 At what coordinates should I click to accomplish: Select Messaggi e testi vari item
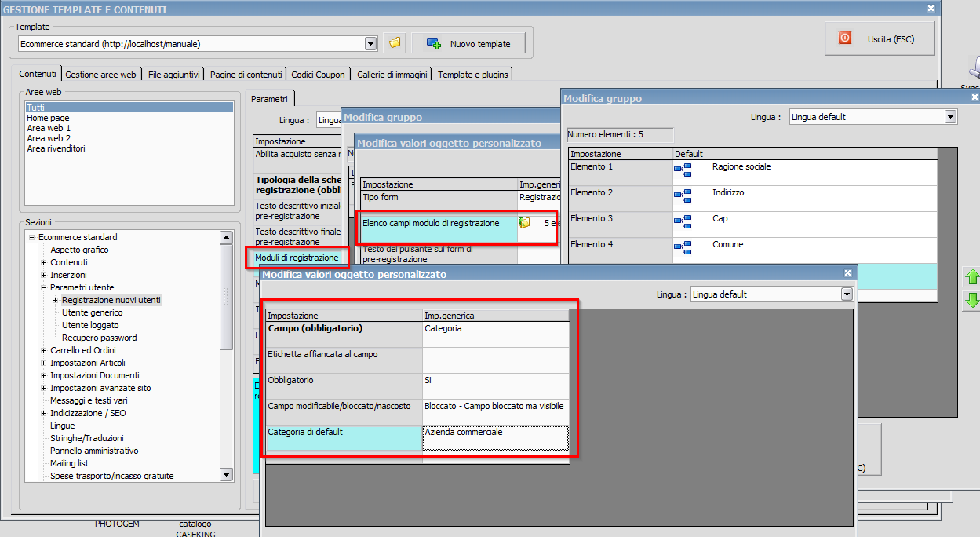(x=89, y=400)
